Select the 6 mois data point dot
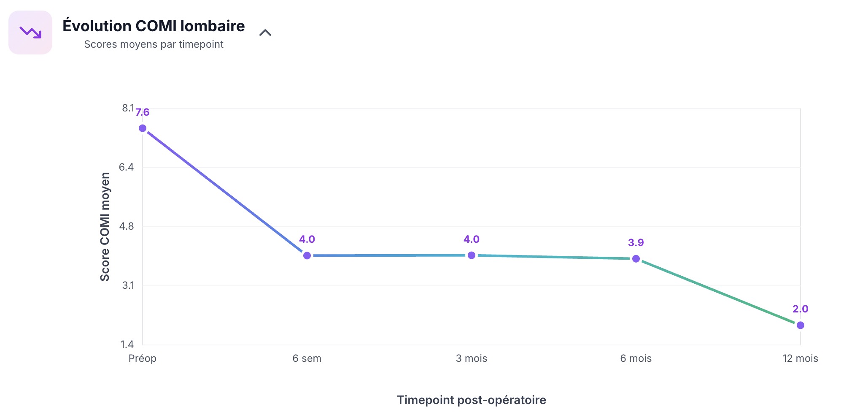Screen dimensions: 868x418 pos(636,259)
